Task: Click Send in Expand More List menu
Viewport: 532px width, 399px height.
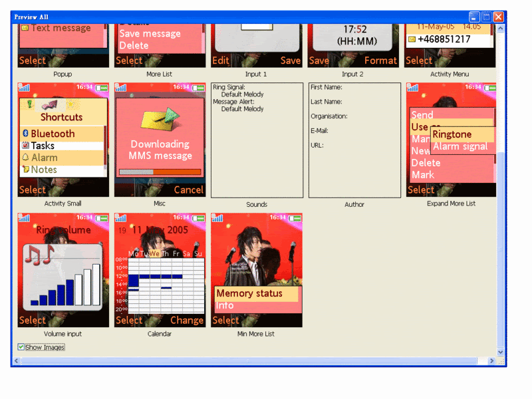Action: (422, 115)
